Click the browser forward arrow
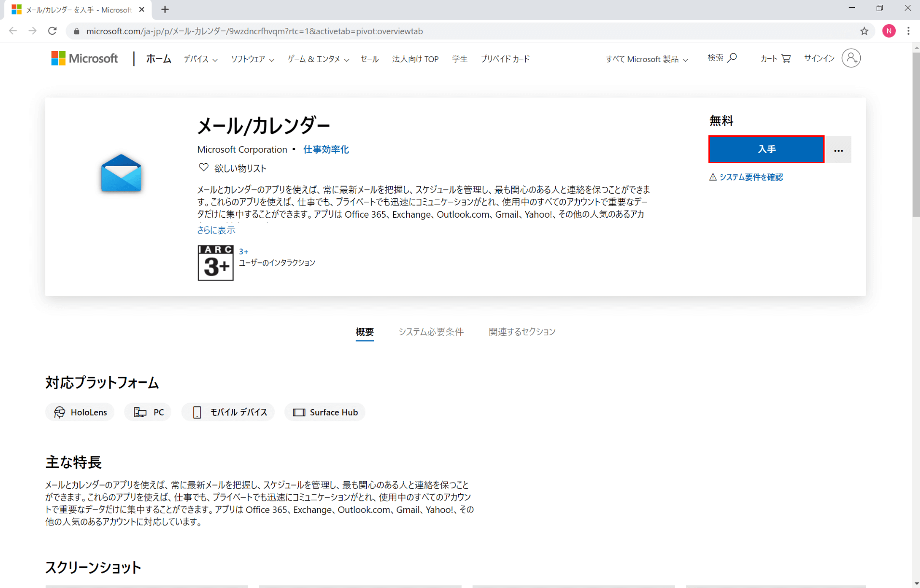The width and height of the screenshot is (920, 588). pyautogui.click(x=32, y=31)
